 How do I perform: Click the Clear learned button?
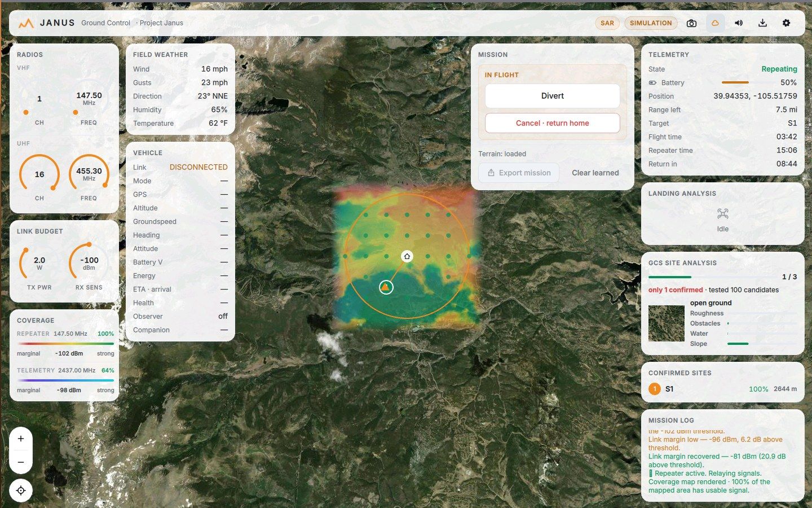(595, 173)
